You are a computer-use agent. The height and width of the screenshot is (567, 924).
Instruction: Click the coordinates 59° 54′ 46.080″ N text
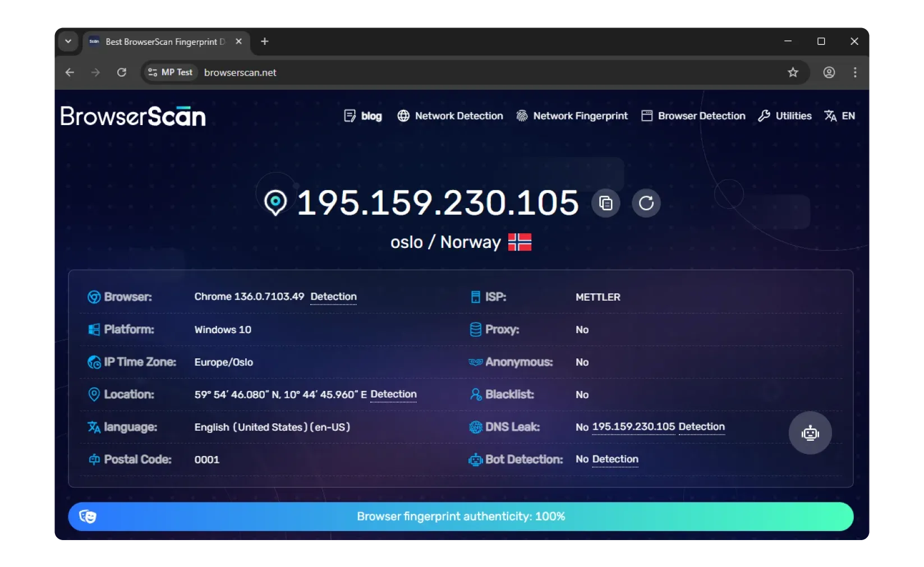click(281, 395)
